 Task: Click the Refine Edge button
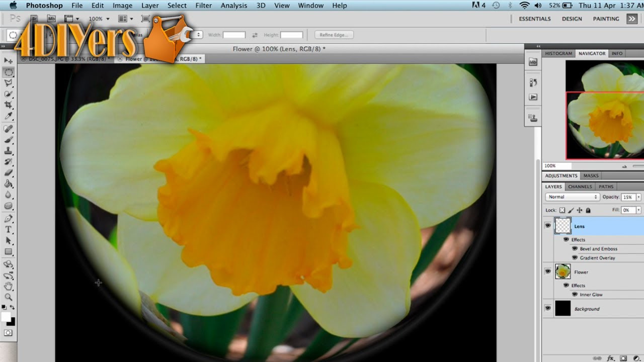(334, 35)
